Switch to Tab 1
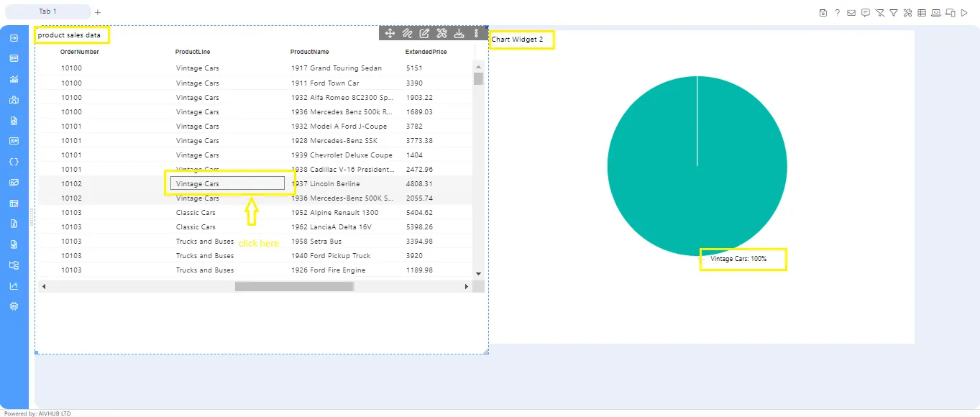This screenshot has height=417, width=980. pos(47,12)
